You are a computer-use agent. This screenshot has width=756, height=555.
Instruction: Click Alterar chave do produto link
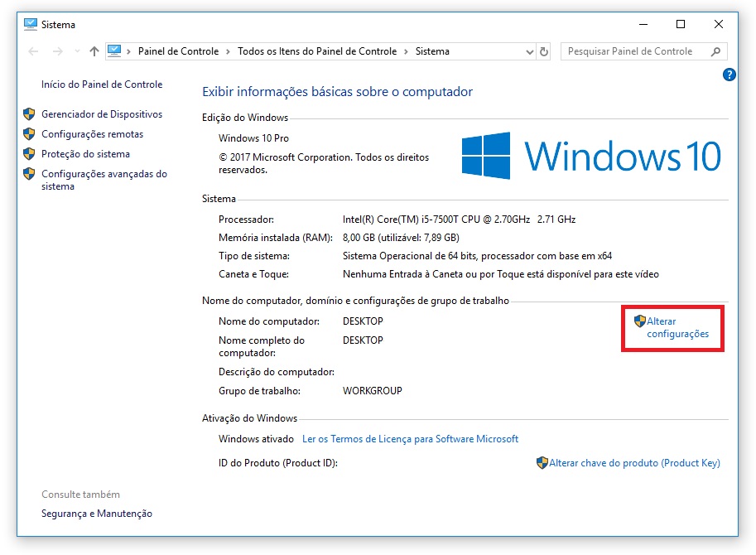click(x=634, y=463)
